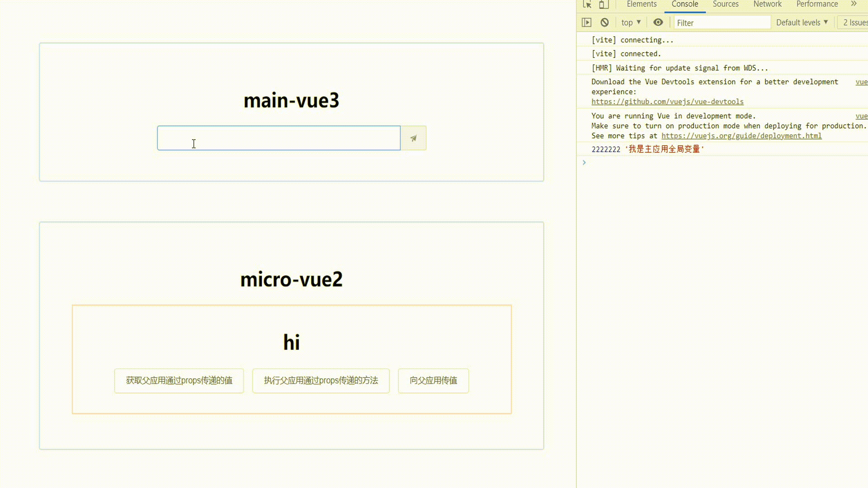Click the inspect element picker icon
This screenshot has width=868, height=488.
pyautogui.click(x=587, y=4)
